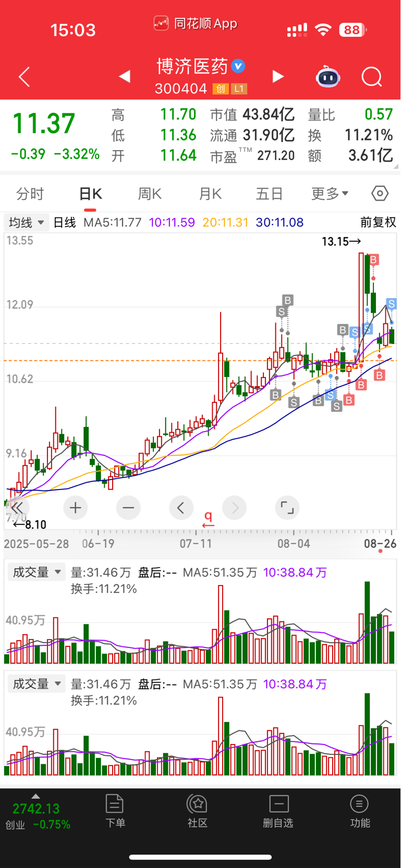Shift chart left with chevron button

(181, 508)
